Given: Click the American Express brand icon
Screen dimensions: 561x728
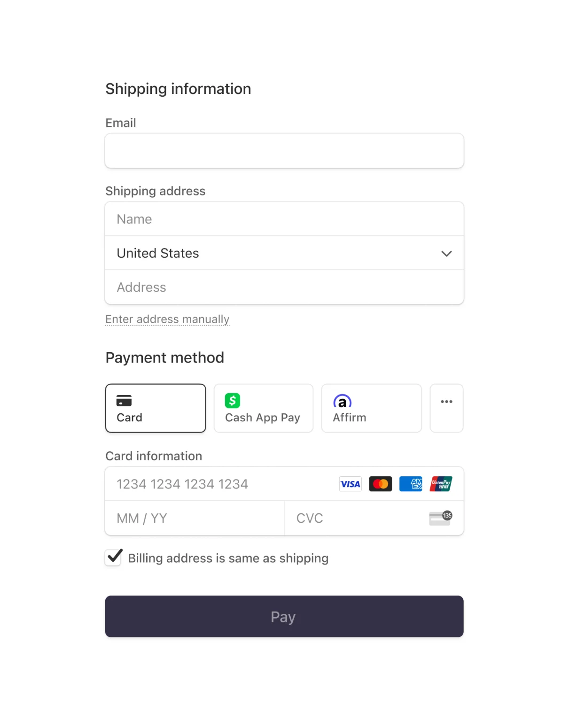Looking at the screenshot, I should [411, 484].
